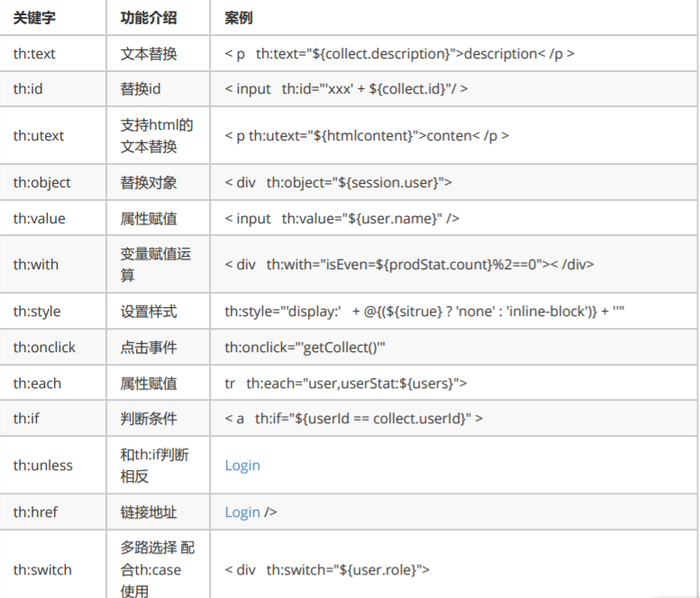
Task: Click the getCollect() example code
Action: coord(305,348)
